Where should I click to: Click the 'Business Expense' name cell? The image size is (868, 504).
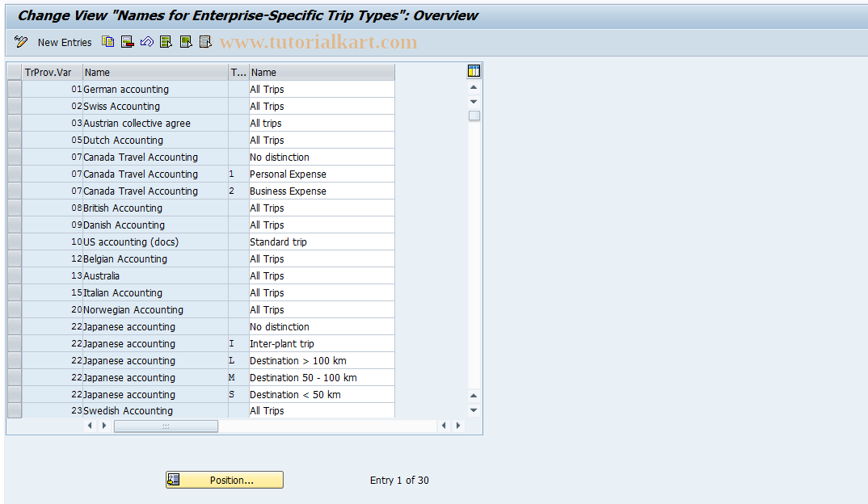322,191
